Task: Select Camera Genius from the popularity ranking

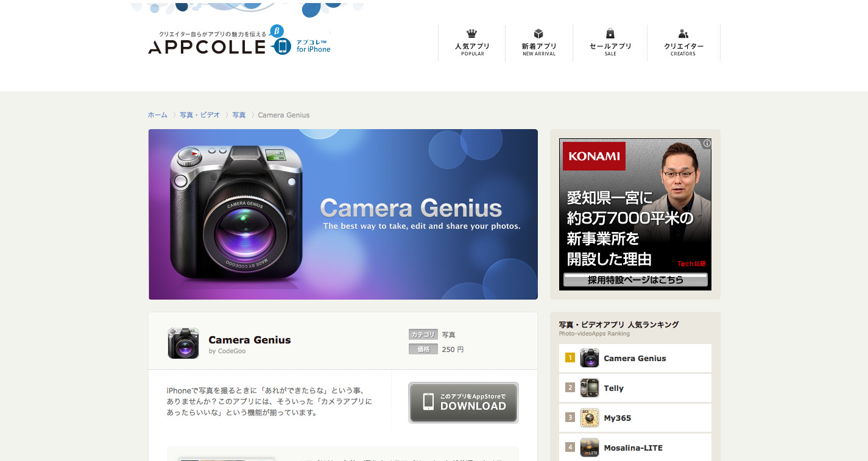Action: coord(635,358)
